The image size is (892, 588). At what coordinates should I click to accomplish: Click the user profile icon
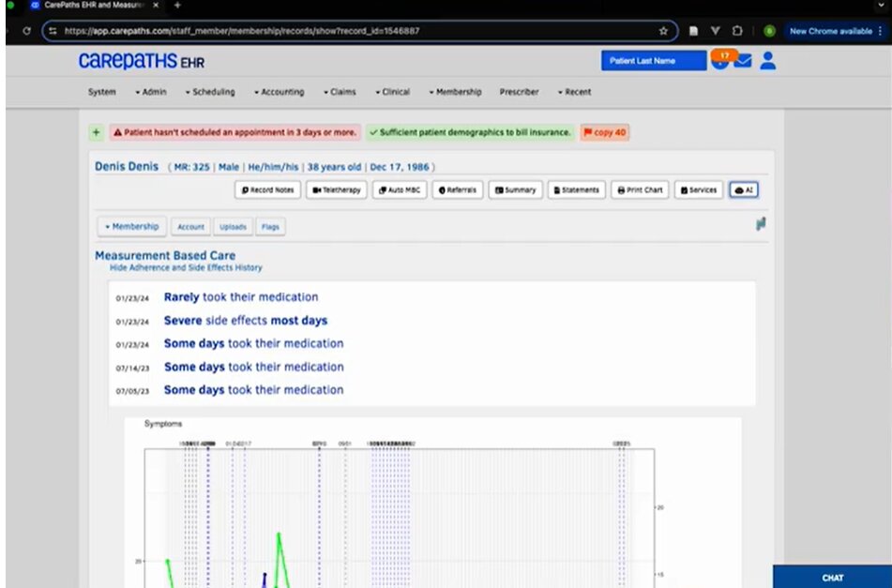(768, 61)
